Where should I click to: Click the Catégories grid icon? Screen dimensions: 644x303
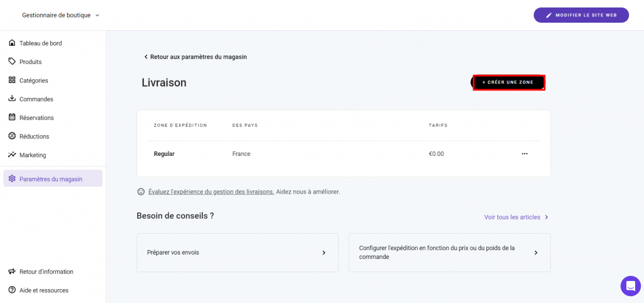coord(12,80)
